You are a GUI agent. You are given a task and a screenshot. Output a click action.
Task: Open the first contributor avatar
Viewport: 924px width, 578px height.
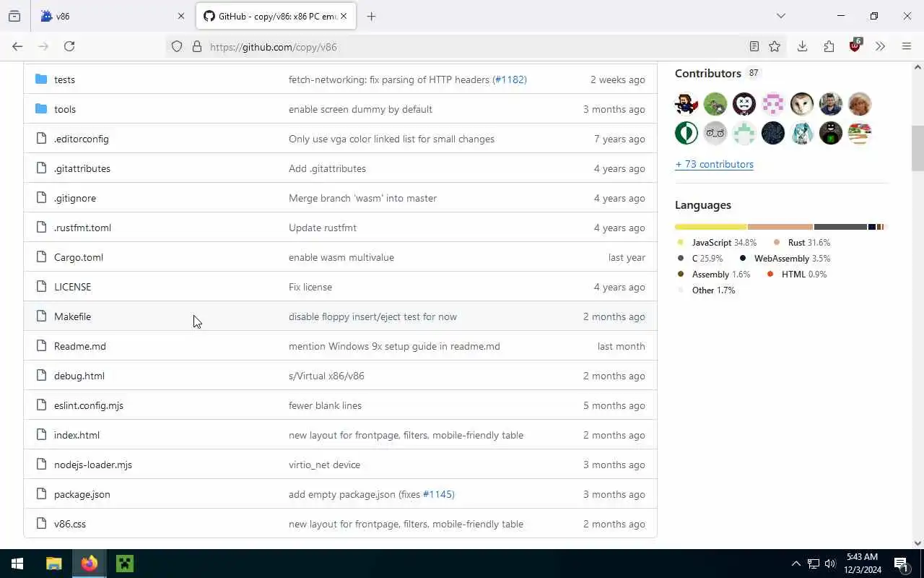tap(687, 104)
